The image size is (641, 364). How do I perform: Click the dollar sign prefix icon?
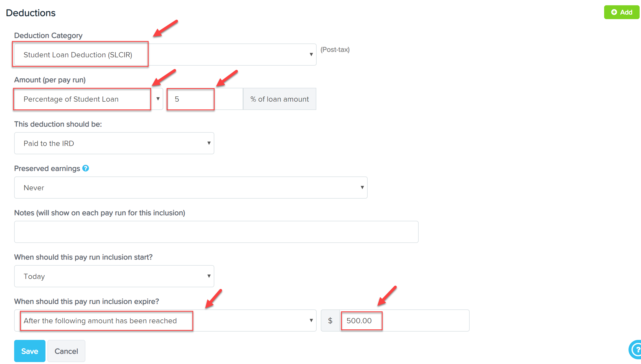pos(330,321)
